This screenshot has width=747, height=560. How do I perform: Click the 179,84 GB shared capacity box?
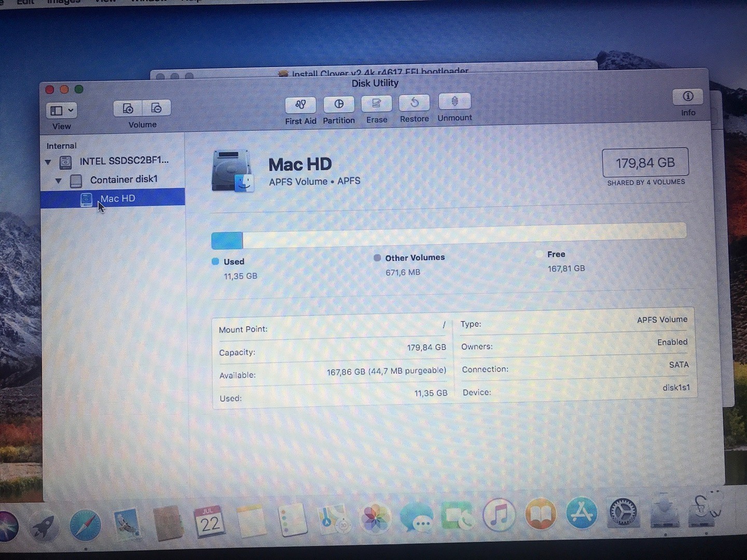(x=645, y=163)
